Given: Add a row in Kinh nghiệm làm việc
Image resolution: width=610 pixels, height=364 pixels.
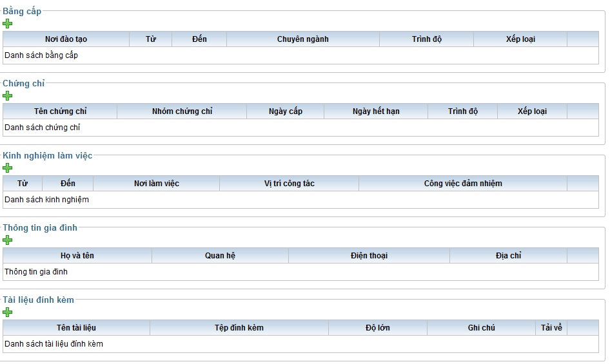Looking at the screenshot, I should coord(8,168).
